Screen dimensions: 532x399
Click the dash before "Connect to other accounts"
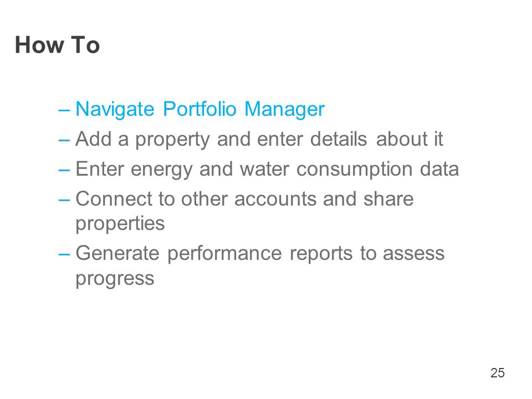tap(64, 200)
